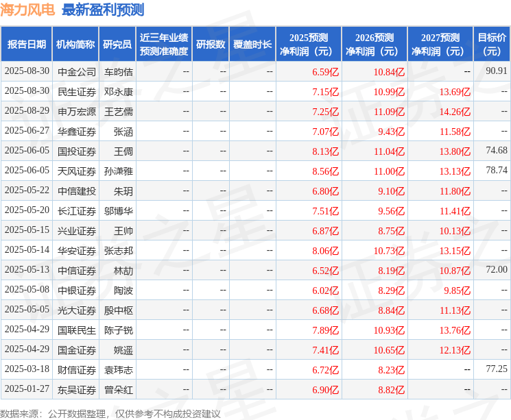This screenshot has width=511, height=420.
Task: Click 2026 forecast 8.75亿
Action: click(392, 231)
